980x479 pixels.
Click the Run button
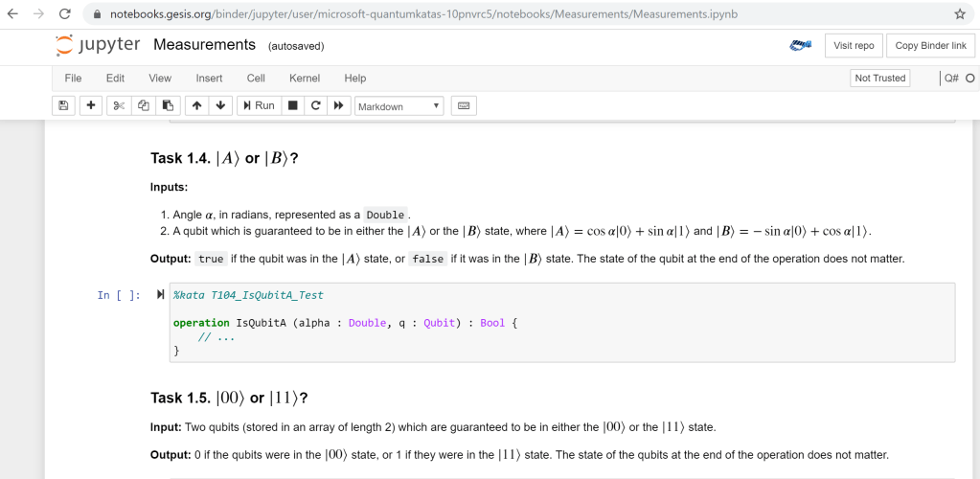(x=259, y=105)
